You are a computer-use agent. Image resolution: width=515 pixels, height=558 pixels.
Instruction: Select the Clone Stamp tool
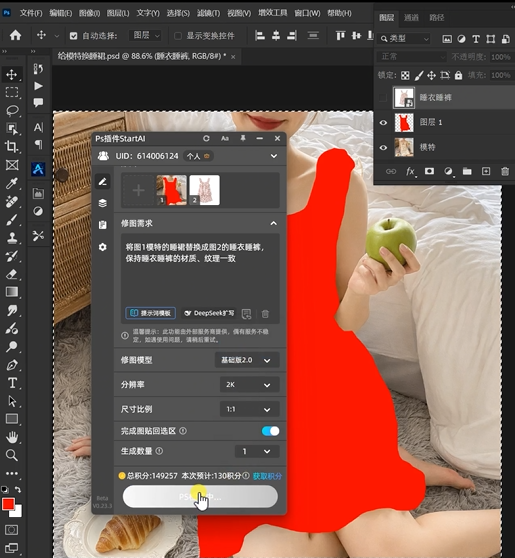point(12,238)
